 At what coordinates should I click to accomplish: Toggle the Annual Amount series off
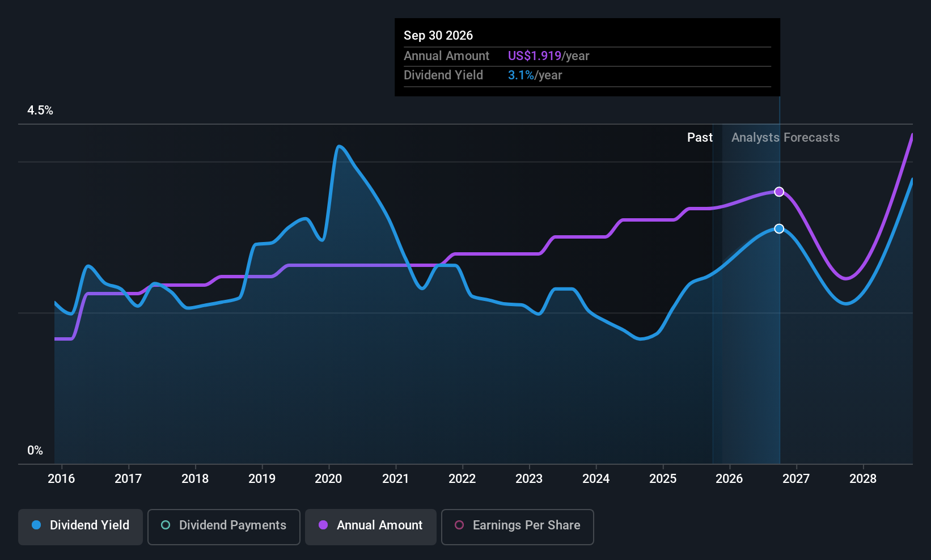[x=371, y=527]
